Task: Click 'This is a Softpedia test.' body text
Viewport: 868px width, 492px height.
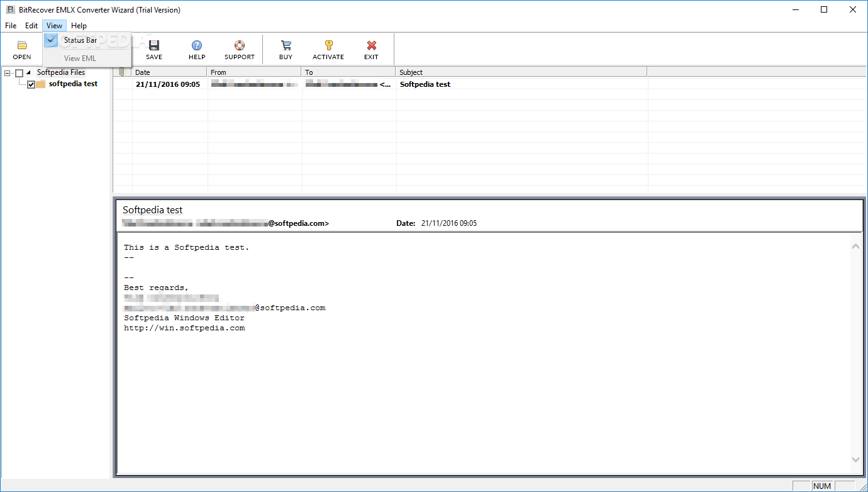Action: tap(187, 247)
